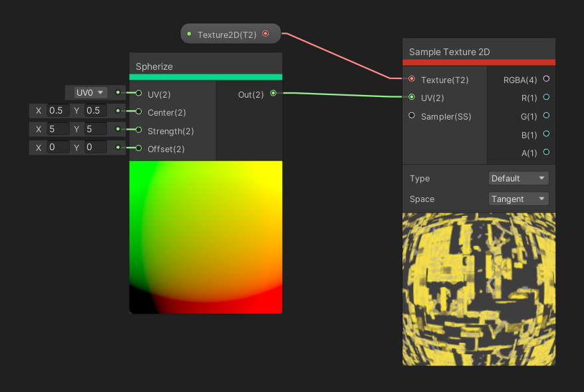Click the Spherize gradient preview image
The height and width of the screenshot is (392, 584).
(206, 237)
